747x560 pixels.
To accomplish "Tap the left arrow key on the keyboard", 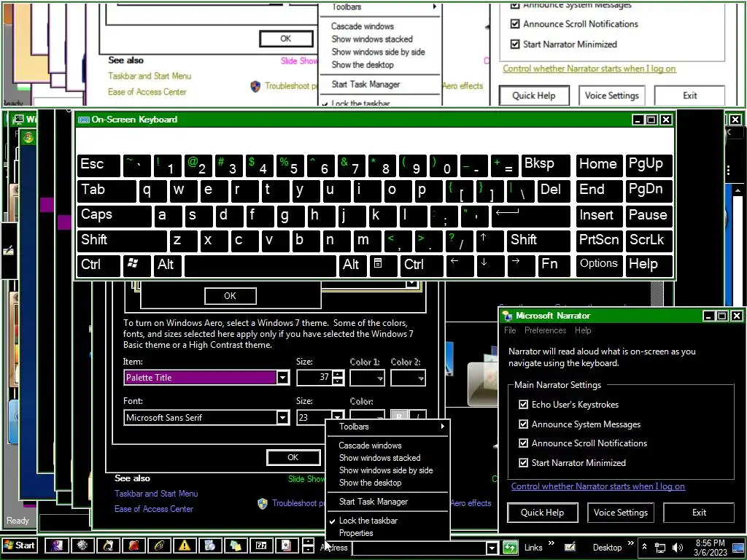I will click(x=460, y=265).
